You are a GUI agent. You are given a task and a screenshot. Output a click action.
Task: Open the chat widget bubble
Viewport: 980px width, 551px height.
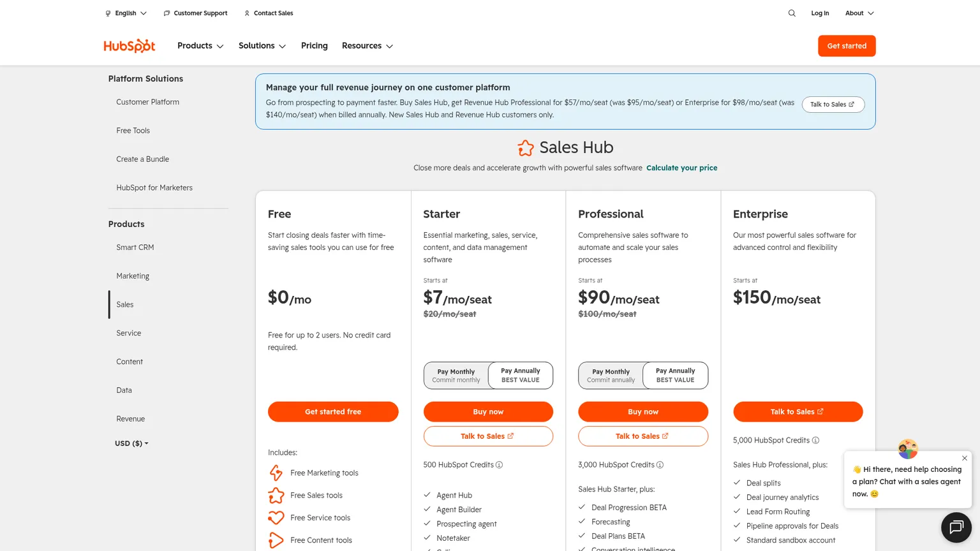956,527
